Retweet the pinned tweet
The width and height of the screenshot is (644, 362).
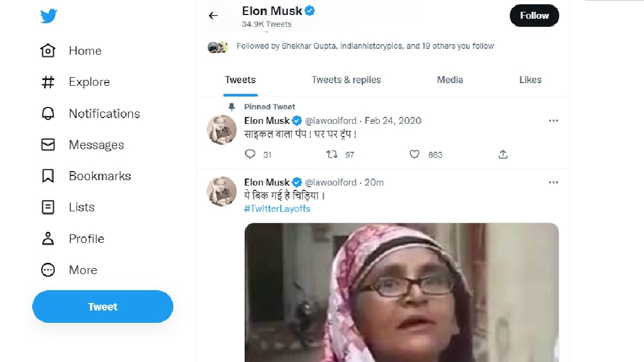[334, 154]
